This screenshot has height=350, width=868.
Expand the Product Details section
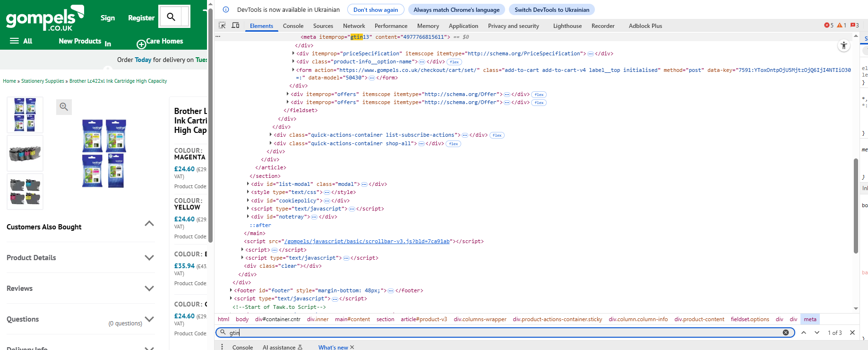(x=149, y=258)
